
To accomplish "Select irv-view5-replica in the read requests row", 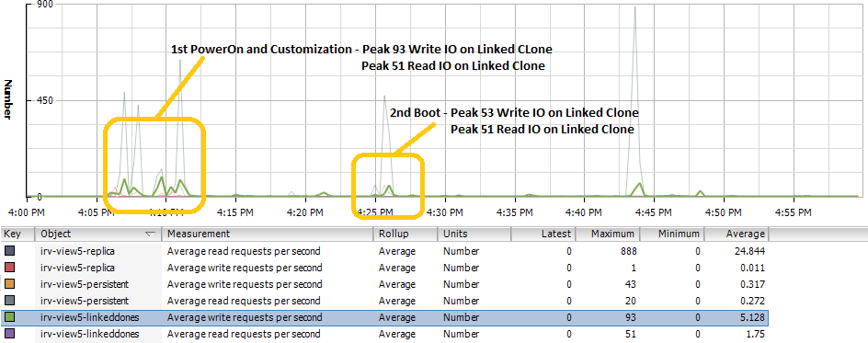I will (77, 251).
